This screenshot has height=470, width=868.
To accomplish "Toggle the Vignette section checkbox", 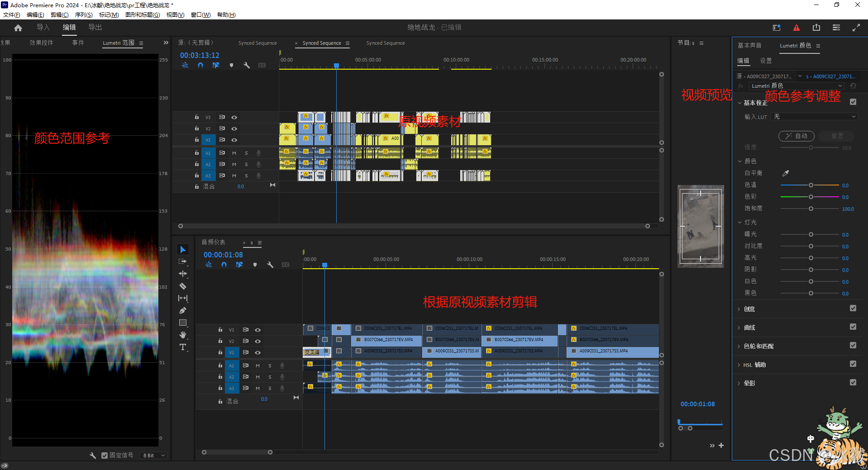I will (x=853, y=383).
